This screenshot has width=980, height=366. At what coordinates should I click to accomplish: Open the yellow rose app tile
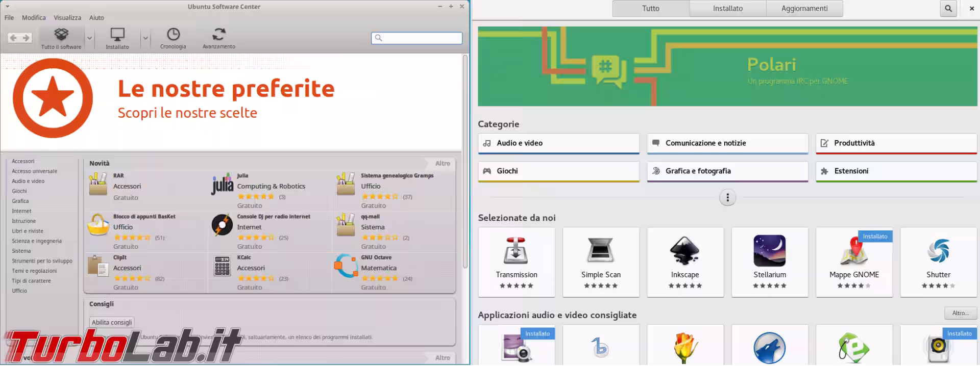pos(685,346)
